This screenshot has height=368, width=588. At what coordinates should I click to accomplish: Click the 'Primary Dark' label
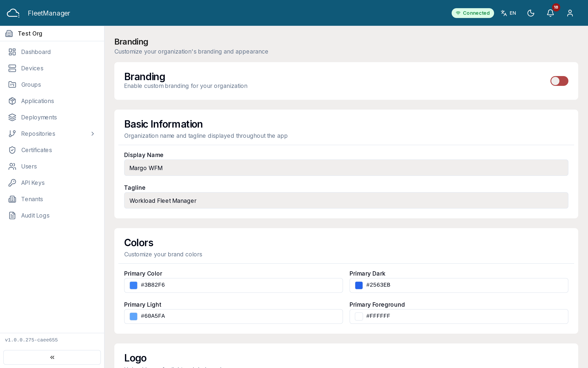367,274
